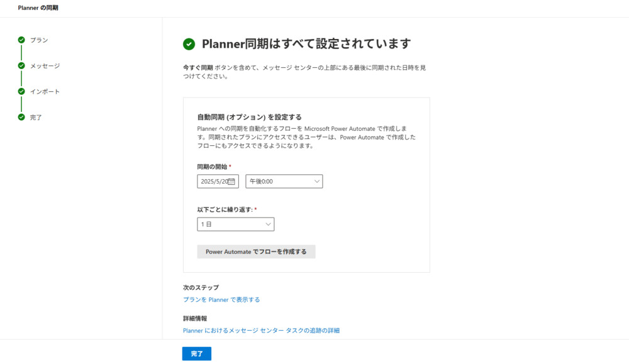Screen dimensions: 629x364
Task: Click the Planner の同期 dialog title
Action: [38, 8]
